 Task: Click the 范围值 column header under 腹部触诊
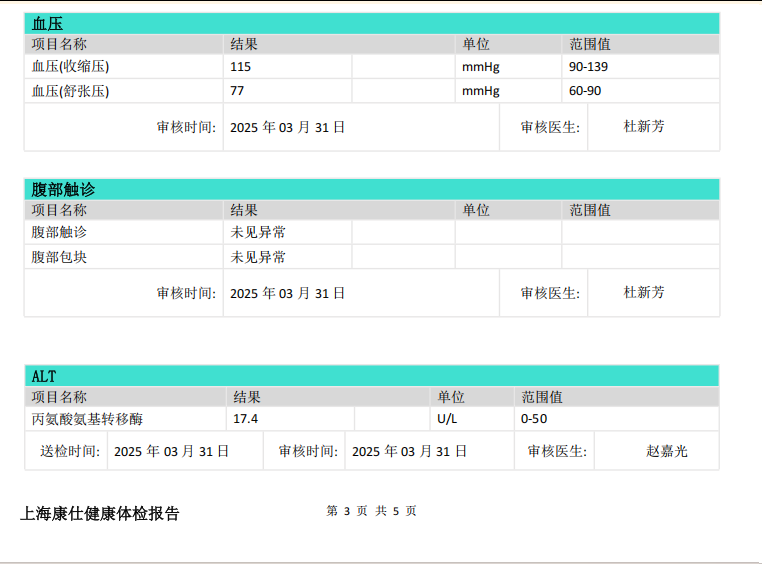(x=590, y=210)
